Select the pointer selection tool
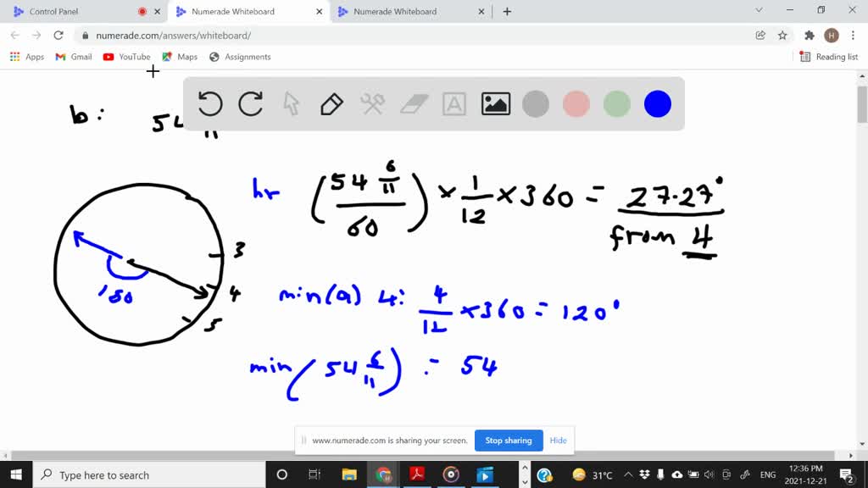Screen dimensions: 868x488 point(292,104)
